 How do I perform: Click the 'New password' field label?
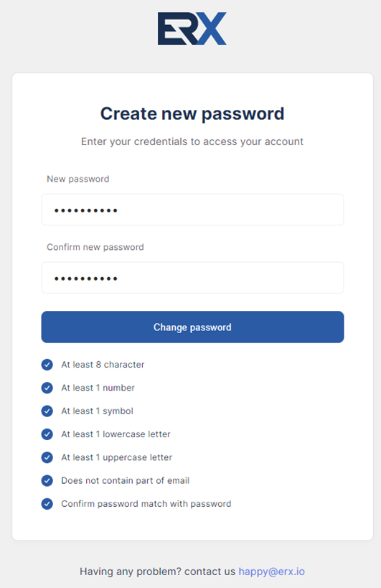[x=78, y=179]
